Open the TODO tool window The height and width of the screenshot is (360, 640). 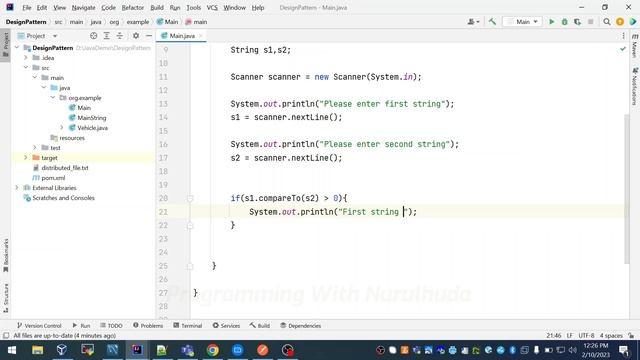coord(111,326)
